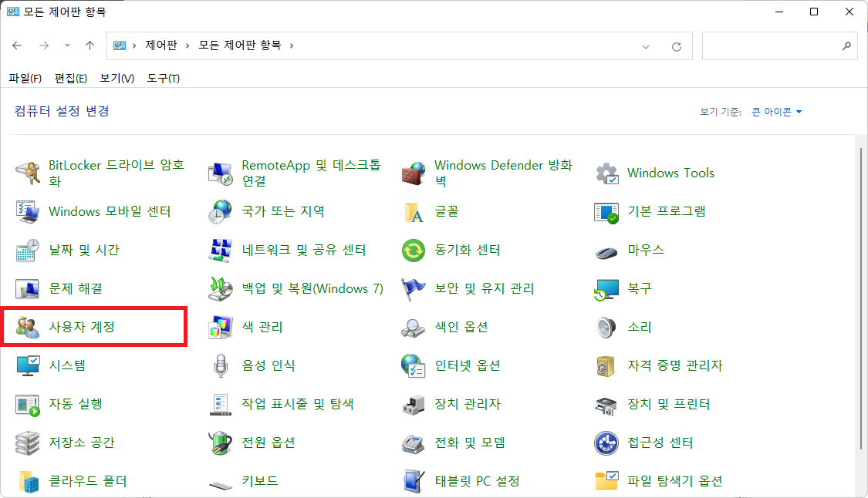The width and height of the screenshot is (868, 498).
Task: Click the 제어판 breadcrumb segment
Action: pos(161,45)
